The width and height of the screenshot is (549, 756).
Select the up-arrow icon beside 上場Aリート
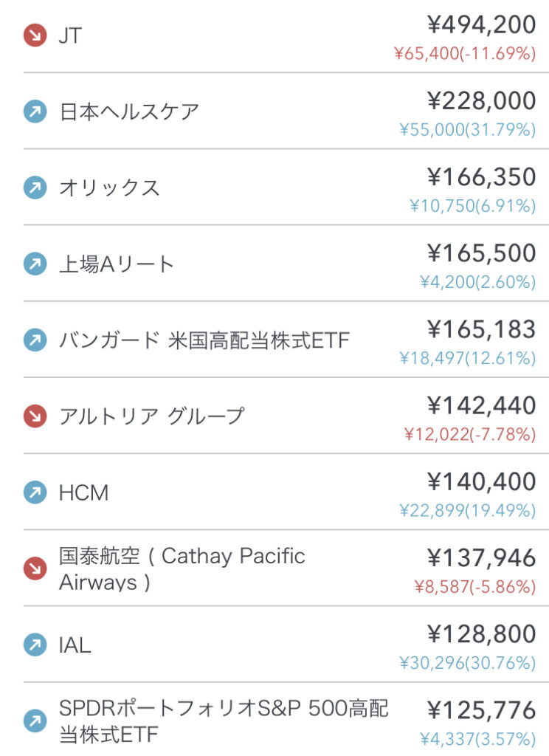click(35, 264)
